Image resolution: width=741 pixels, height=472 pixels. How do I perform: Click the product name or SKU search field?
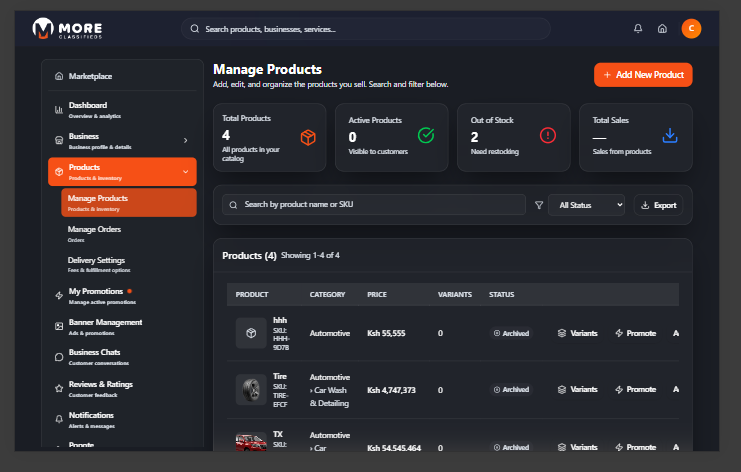pos(373,205)
